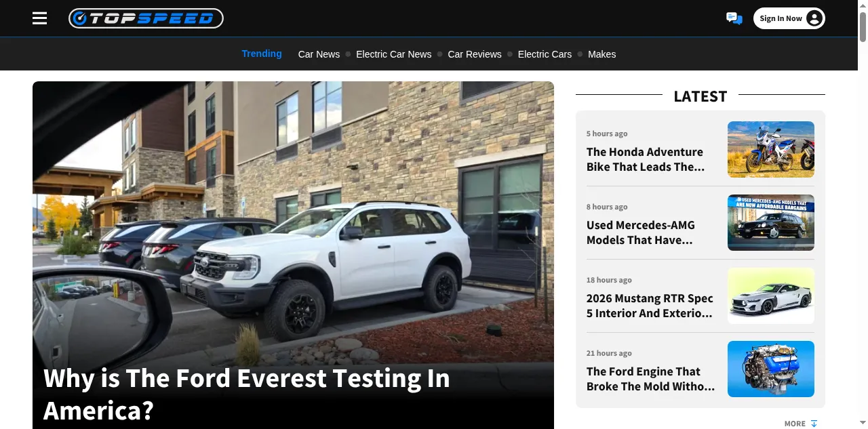This screenshot has height=429, width=868.
Task: Click the Sign In Now button
Action: 789,18
